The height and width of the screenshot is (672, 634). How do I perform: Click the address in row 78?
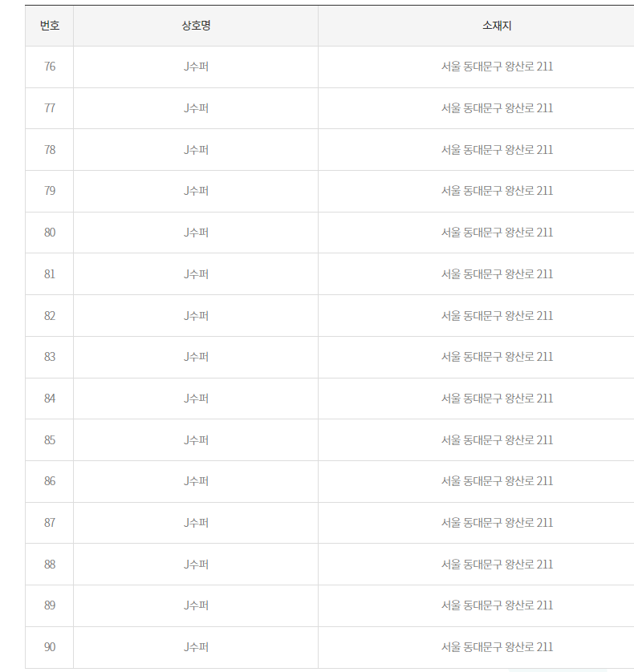497,150
